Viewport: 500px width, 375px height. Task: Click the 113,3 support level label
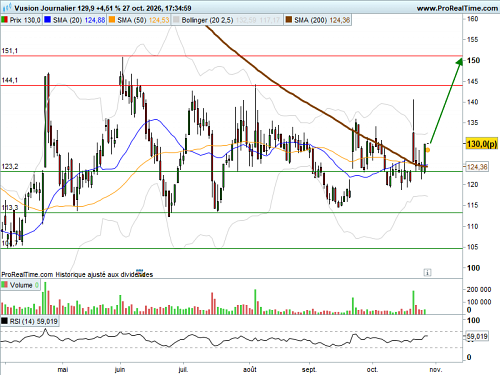pos(10,208)
